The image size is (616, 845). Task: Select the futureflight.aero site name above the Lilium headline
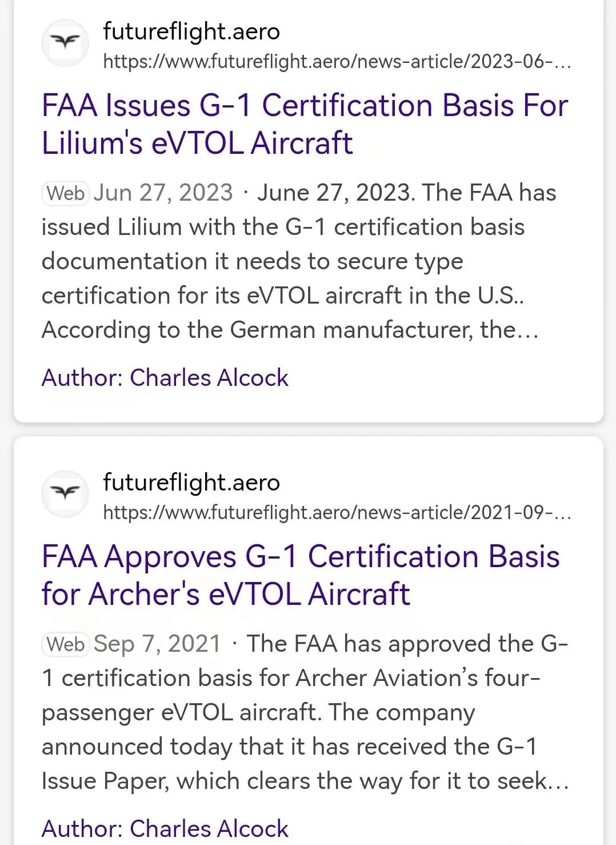191,31
